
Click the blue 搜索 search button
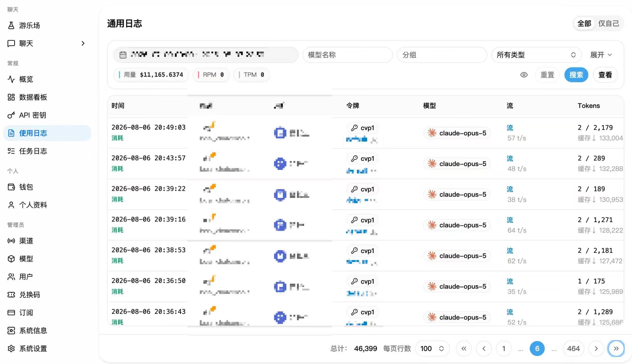[x=576, y=75]
